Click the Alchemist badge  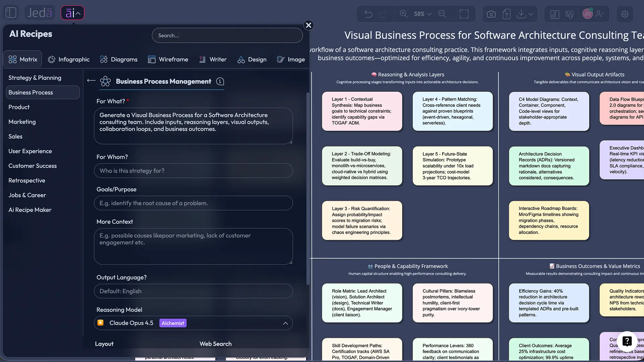point(173,323)
